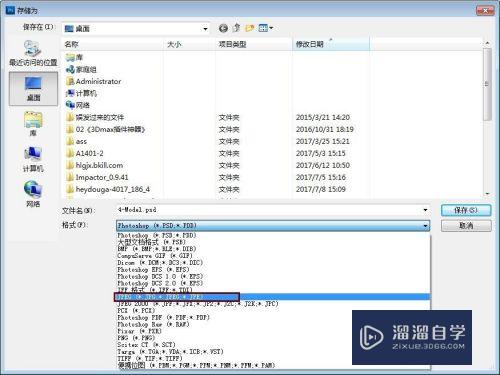Click the file list scrollbar up arrow
500x375 pixels.
click(487, 43)
